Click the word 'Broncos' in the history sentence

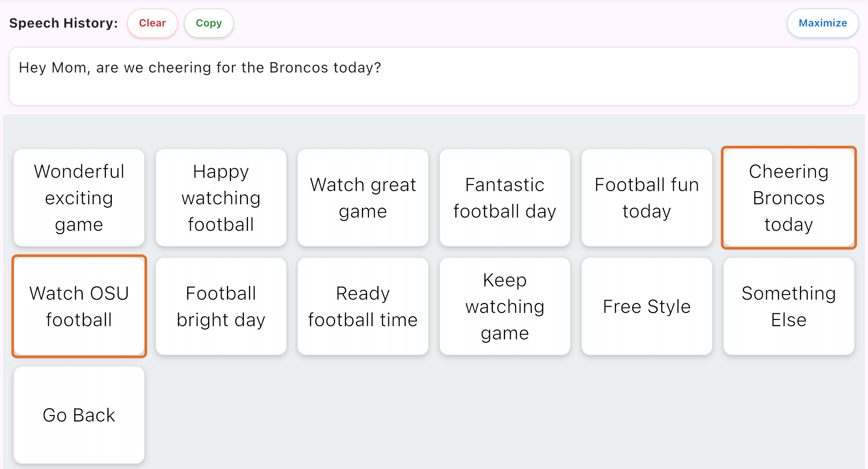pos(299,68)
